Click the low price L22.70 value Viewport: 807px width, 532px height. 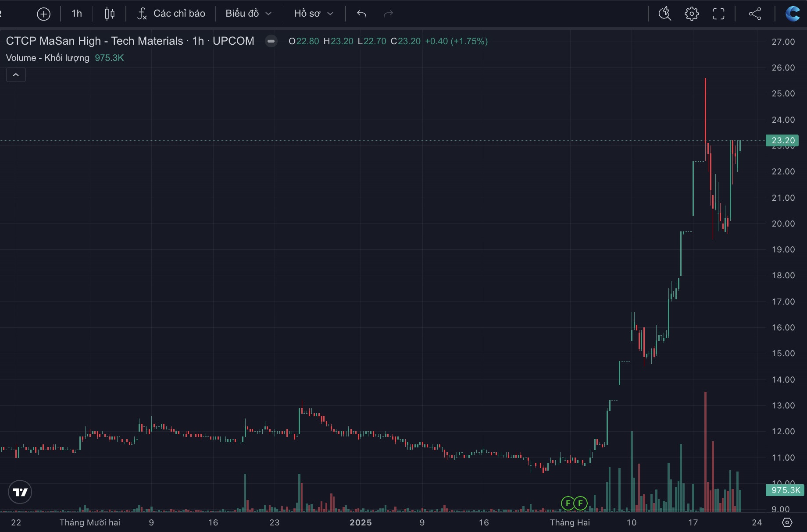372,41
